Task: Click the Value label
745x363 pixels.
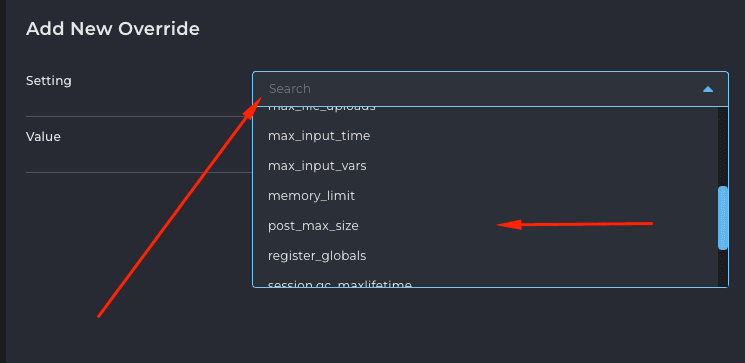Action: pos(43,137)
